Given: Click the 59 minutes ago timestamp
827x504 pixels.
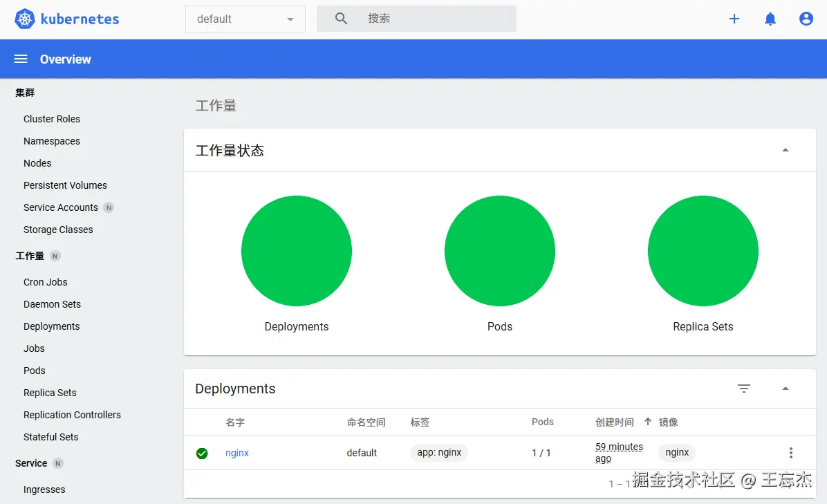Looking at the screenshot, I should 619,453.
